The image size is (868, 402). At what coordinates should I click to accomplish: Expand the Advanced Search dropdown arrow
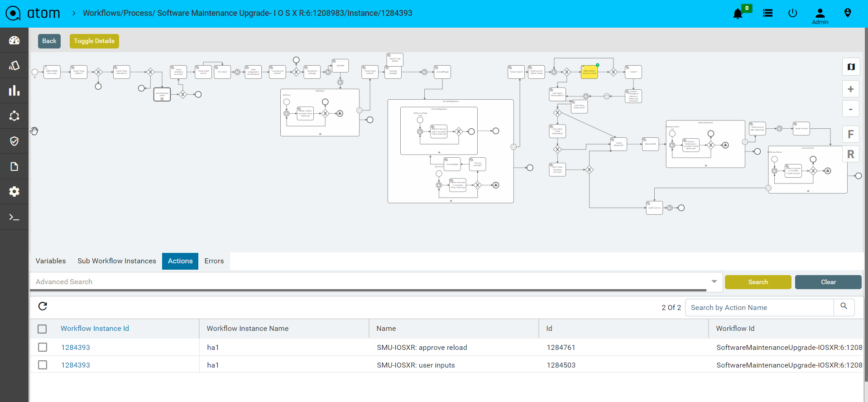click(714, 281)
